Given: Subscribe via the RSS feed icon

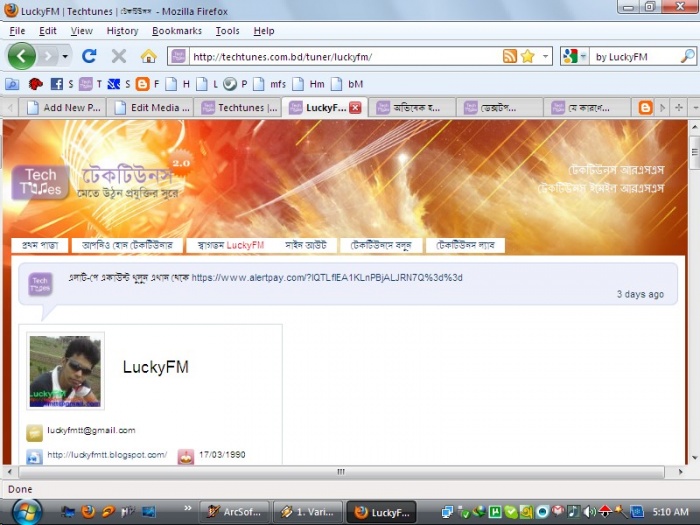Looking at the screenshot, I should coord(510,56).
